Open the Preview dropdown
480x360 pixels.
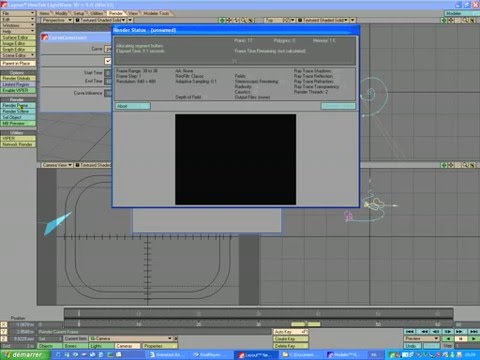[x=422, y=339]
